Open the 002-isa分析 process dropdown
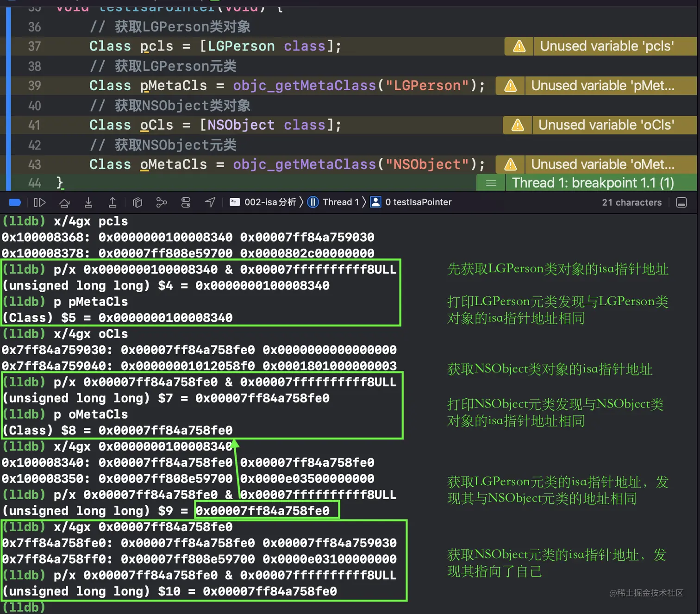The height and width of the screenshot is (614, 700). click(x=263, y=202)
